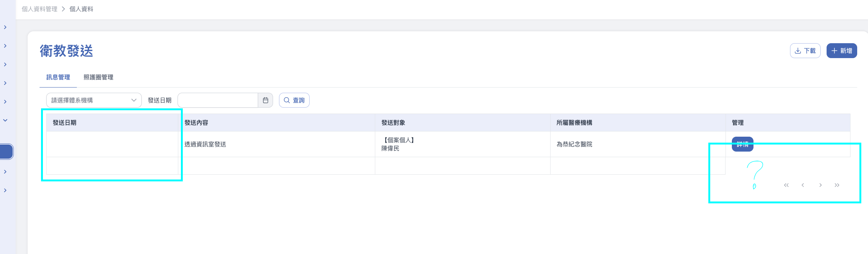
Task: Switch to the 照護圈管理 tab
Action: 98,77
